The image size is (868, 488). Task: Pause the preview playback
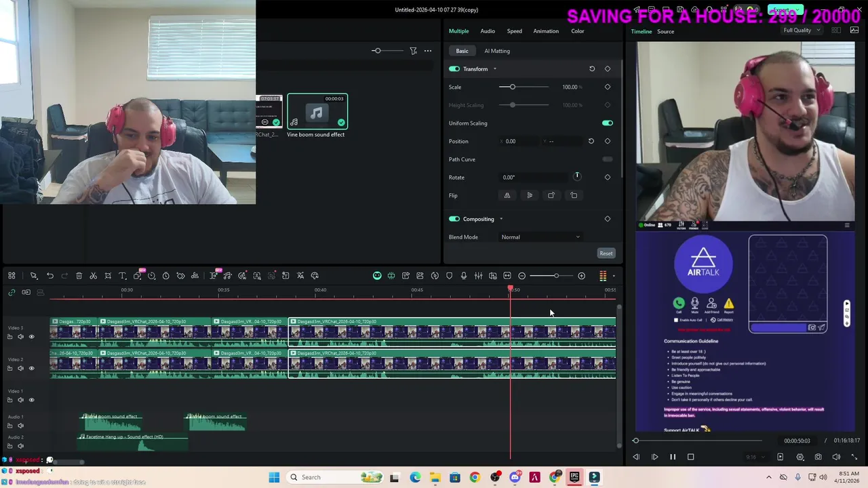(x=673, y=457)
